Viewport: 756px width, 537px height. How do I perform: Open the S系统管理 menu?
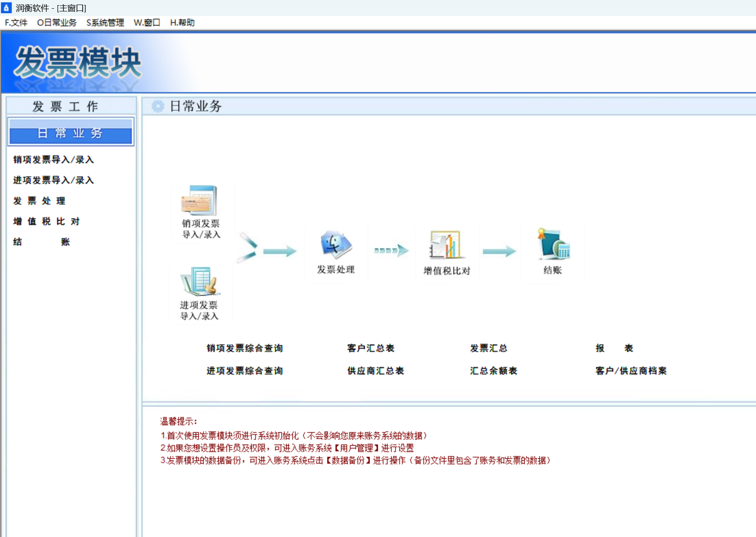click(105, 23)
